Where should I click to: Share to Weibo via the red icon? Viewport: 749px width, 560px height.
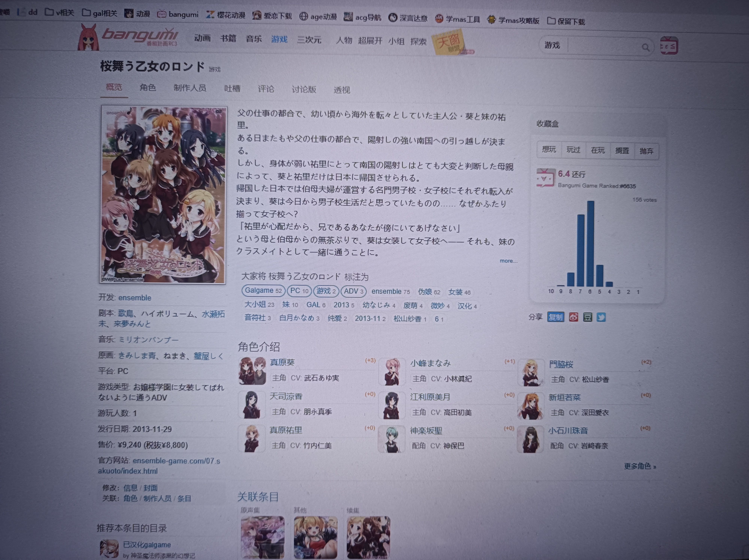[x=573, y=317]
